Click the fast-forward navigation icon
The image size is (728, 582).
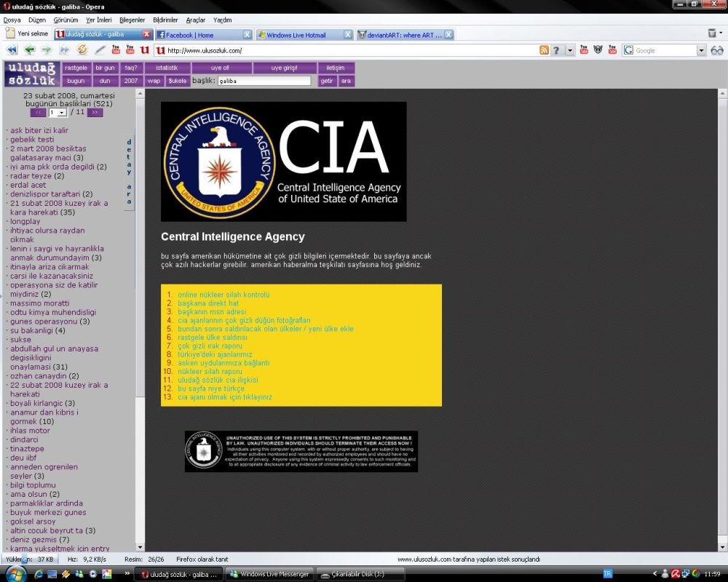64,50
